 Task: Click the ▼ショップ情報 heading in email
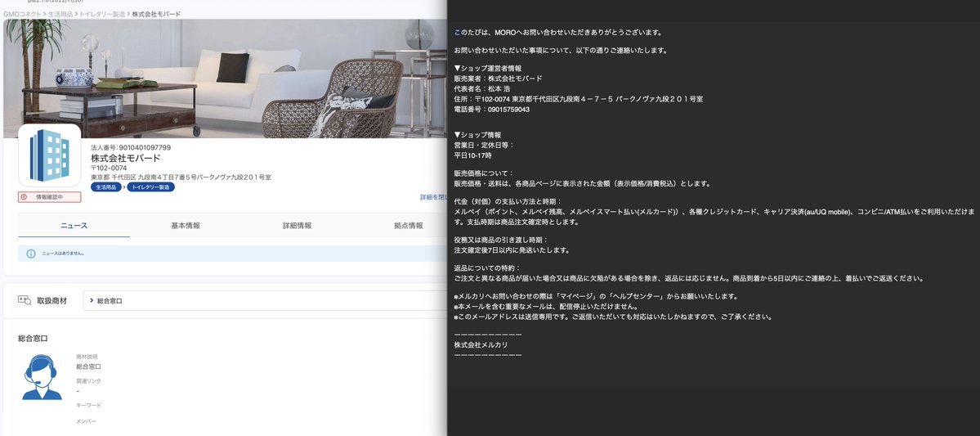click(x=477, y=134)
